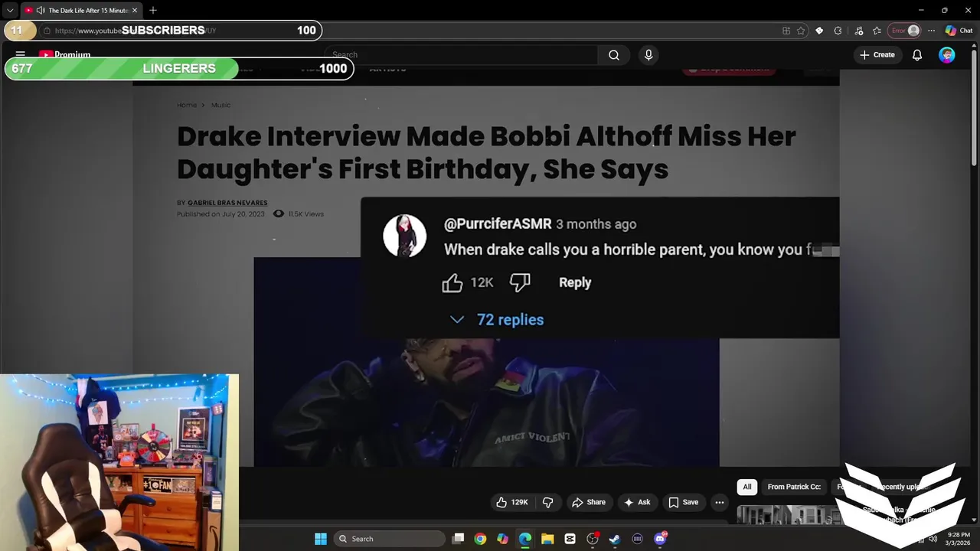Open Copilot app from taskbar
This screenshot has width=980, height=551.
pyautogui.click(x=502, y=539)
